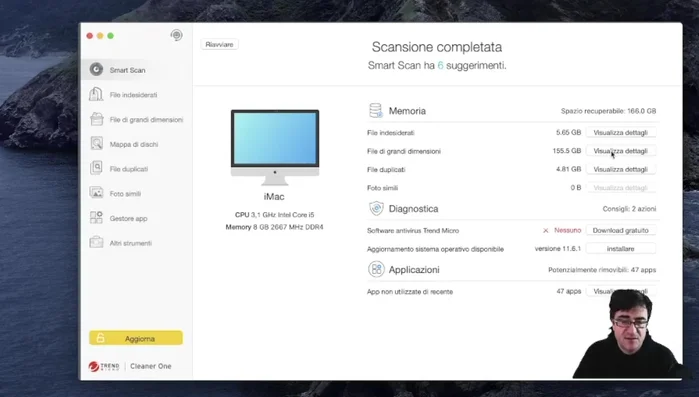Click Visualizza dettagli for Foto simili
Screen dimensions: 699x397
coord(621,188)
